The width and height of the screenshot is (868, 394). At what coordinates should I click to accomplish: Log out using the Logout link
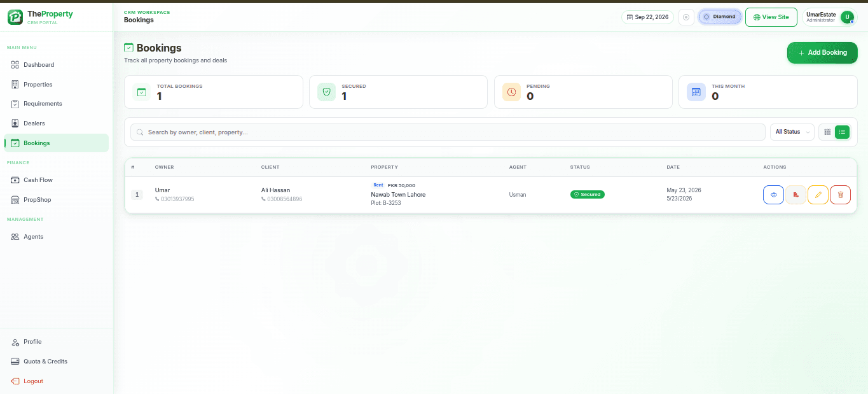pyautogui.click(x=56, y=381)
